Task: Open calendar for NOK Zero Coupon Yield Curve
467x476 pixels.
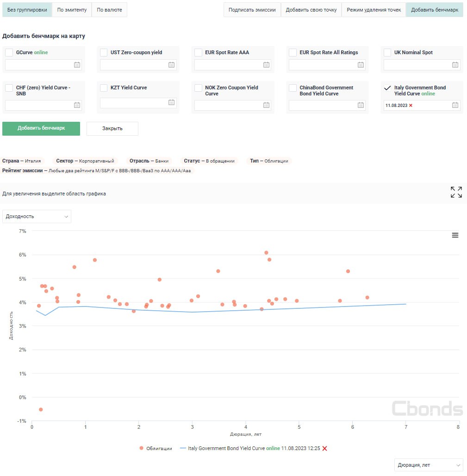Action: click(x=266, y=105)
